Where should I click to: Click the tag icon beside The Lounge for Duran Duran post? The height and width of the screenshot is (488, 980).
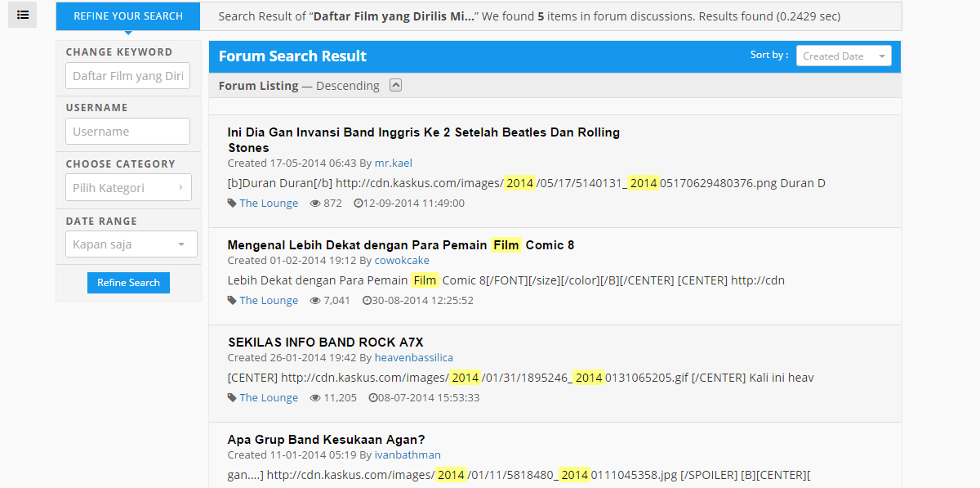(232, 204)
